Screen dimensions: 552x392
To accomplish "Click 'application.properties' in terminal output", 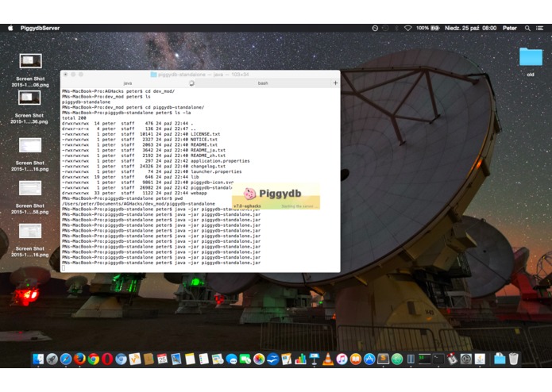I will pos(220,161).
